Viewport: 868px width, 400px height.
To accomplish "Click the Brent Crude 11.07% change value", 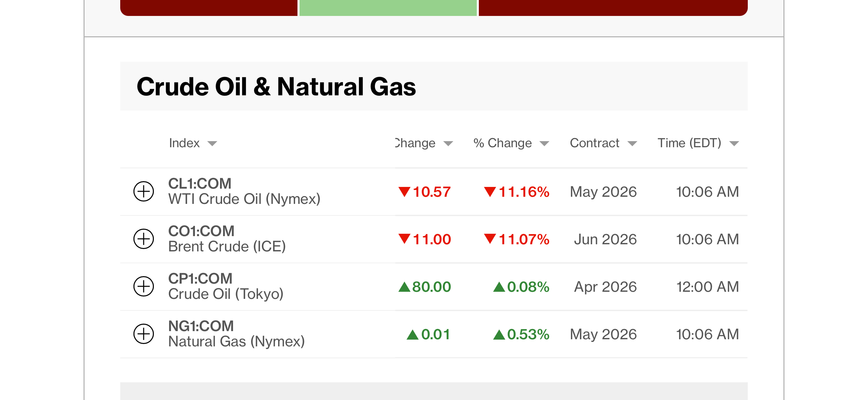I will pyautogui.click(x=517, y=239).
